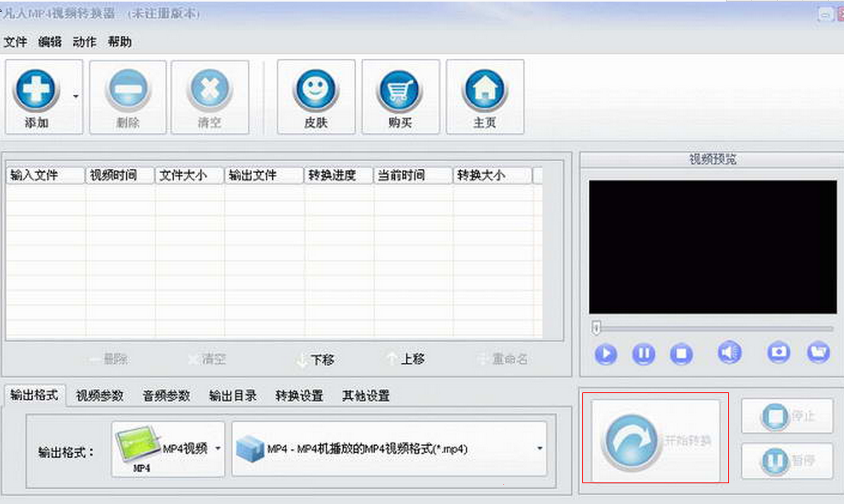
Task: Click the 删除 (Delete) minus toolbar icon
Action: [x=128, y=89]
